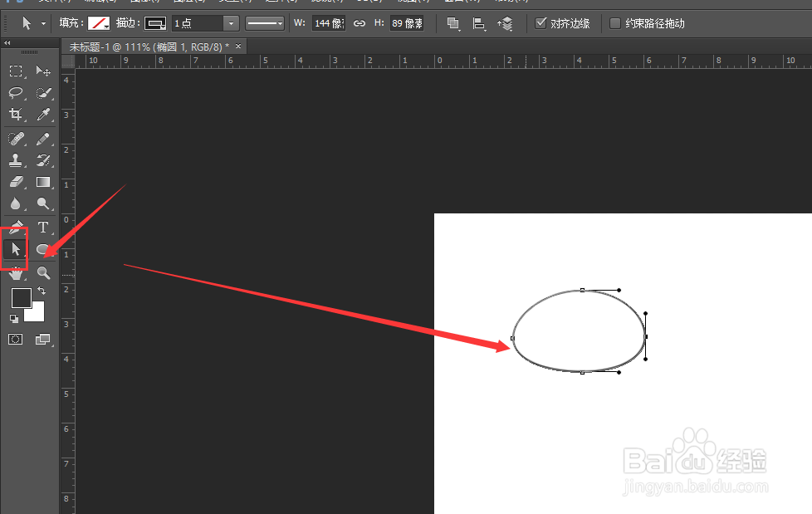Select the Zoom magnifier tool
Screen dimensions: 812x514
point(43,272)
